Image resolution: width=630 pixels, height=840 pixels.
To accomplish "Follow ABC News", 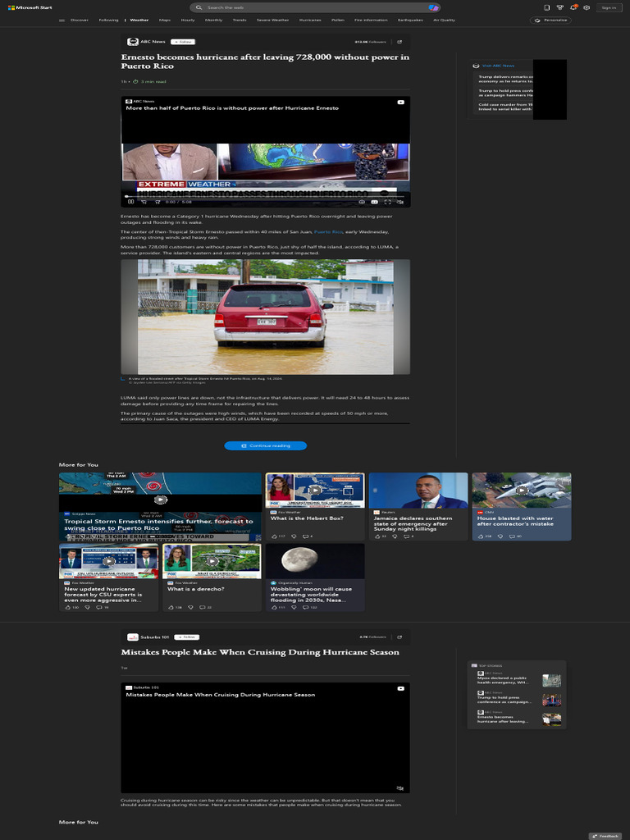I will coord(183,42).
